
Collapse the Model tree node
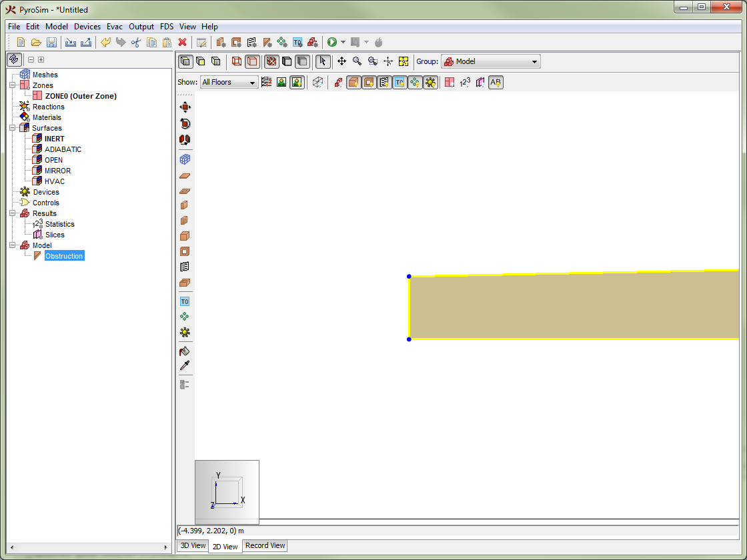coord(13,245)
